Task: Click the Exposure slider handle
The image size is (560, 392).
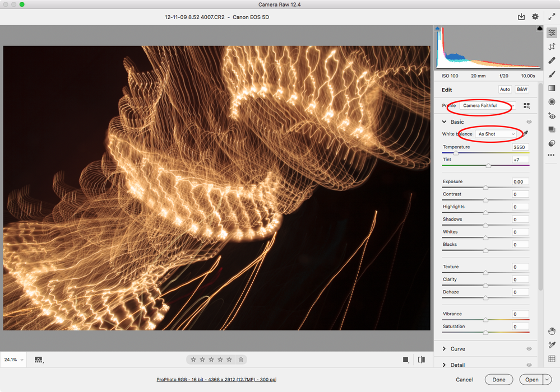Action: pos(485,188)
